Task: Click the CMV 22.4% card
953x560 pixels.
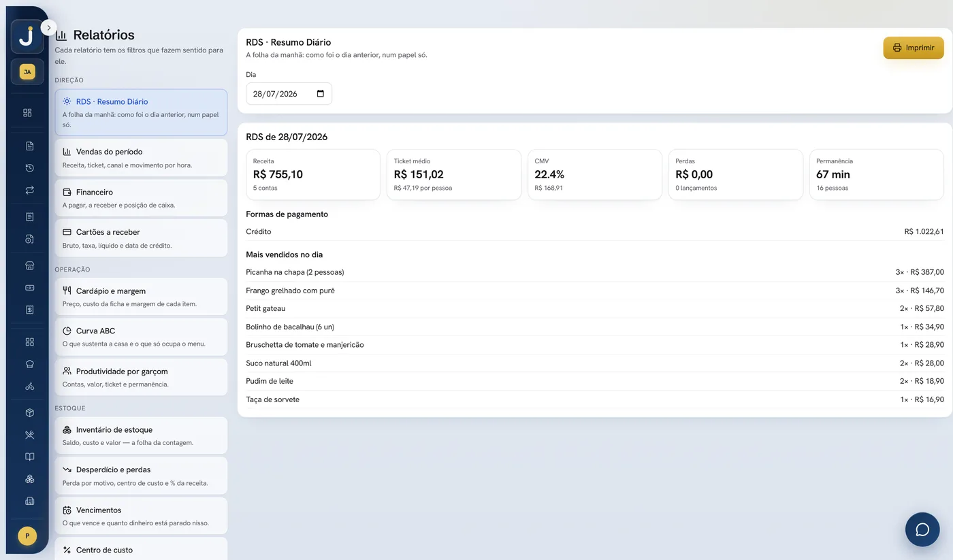Action: [x=595, y=175]
